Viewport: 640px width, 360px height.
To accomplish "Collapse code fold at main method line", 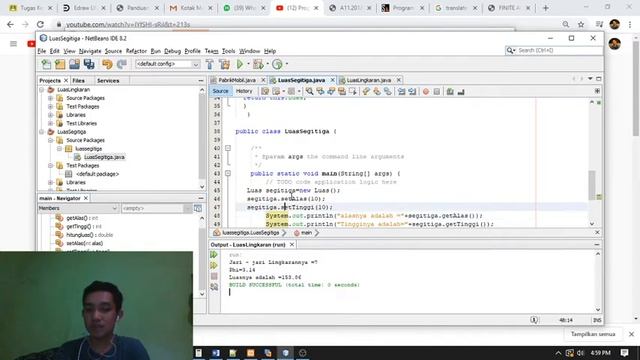I will [228, 173].
